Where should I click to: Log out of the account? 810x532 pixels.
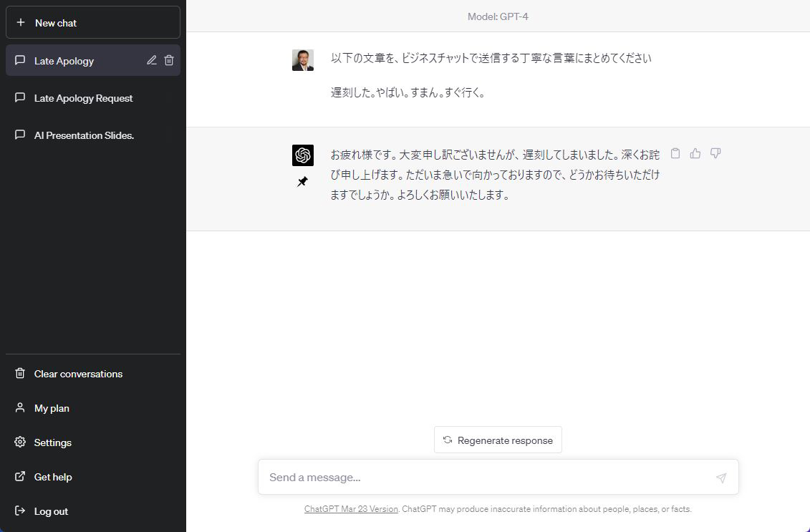51,511
